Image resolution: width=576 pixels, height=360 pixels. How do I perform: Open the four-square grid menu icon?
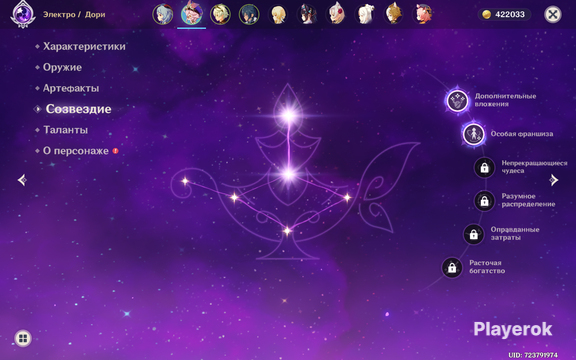coord(23,338)
